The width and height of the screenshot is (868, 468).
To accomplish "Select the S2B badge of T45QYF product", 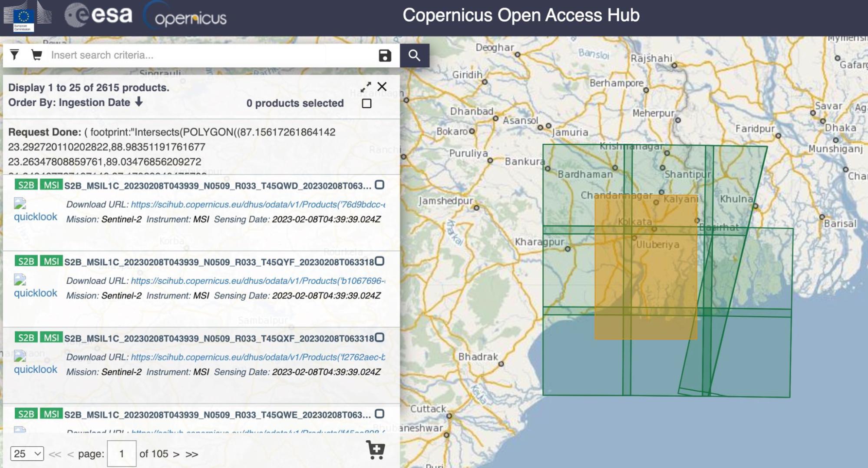I will coord(26,261).
